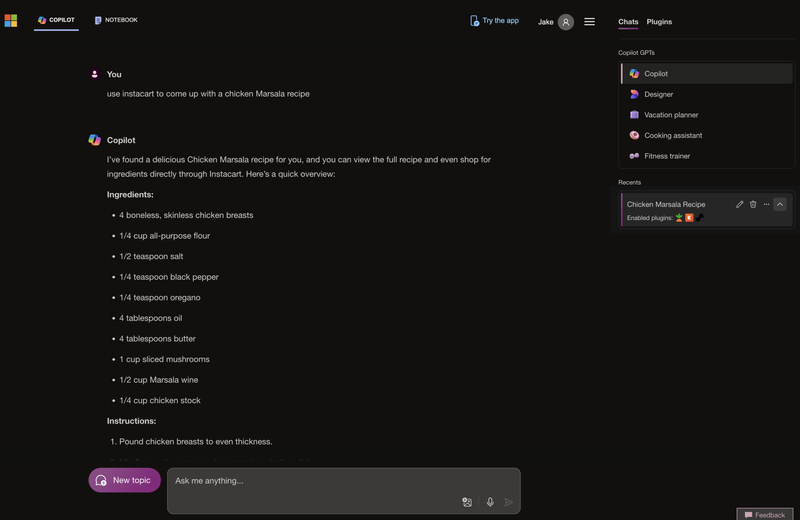Click the microphone voice input icon
The width and height of the screenshot is (800, 520).
(x=490, y=502)
